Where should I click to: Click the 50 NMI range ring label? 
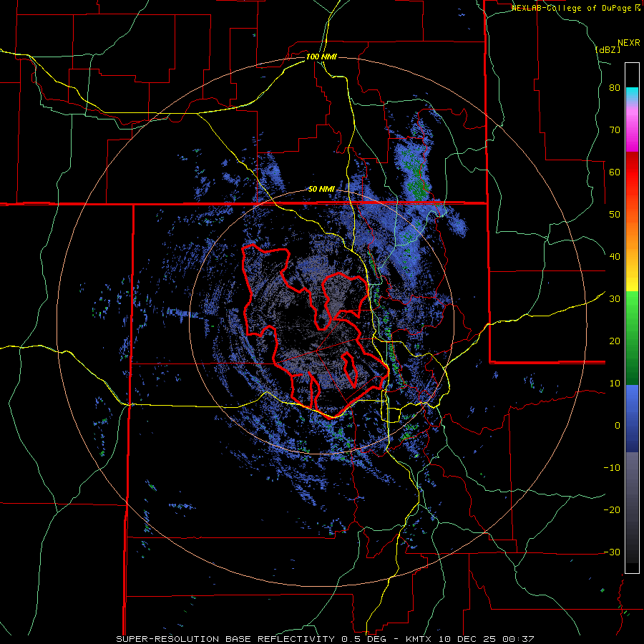321,190
